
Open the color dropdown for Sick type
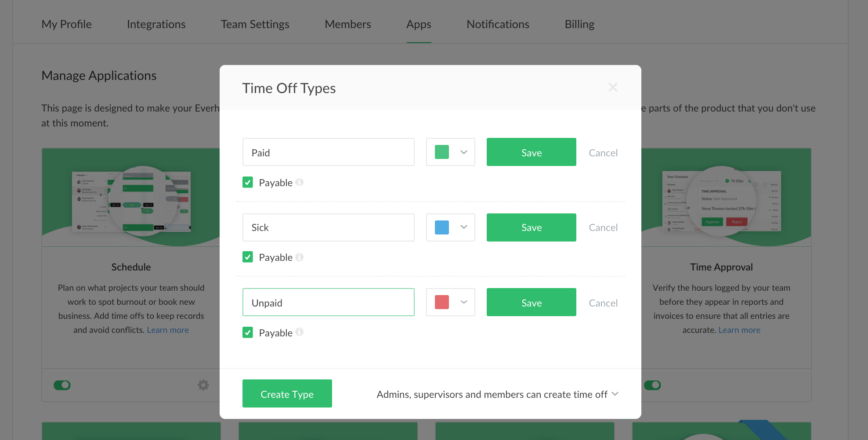point(451,227)
